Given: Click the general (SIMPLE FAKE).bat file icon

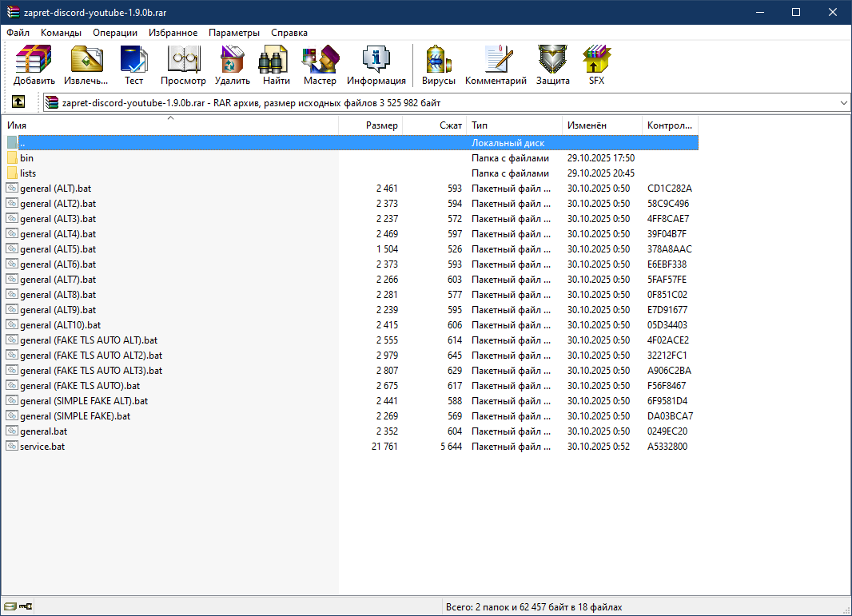Looking at the screenshot, I should tap(12, 415).
